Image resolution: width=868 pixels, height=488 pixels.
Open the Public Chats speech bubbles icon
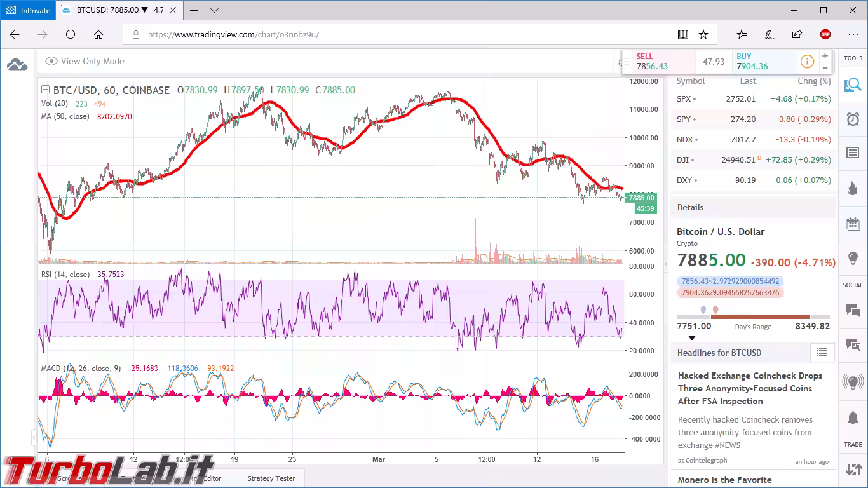pos(853,311)
